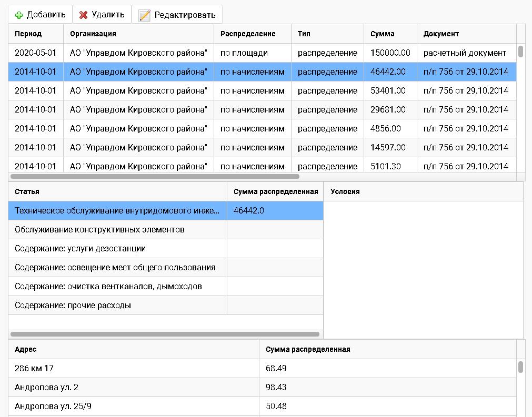Click the green plus icon to add record
The height and width of the screenshot is (417, 532).
pos(19,14)
